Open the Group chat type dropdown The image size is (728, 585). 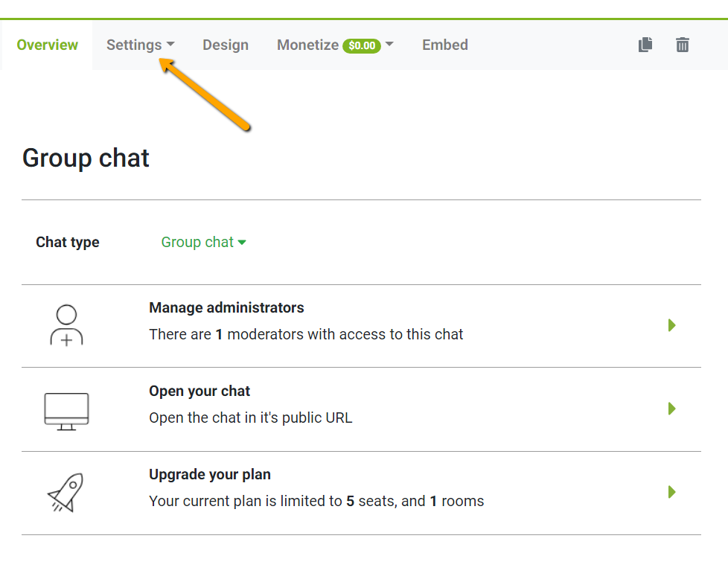point(203,242)
